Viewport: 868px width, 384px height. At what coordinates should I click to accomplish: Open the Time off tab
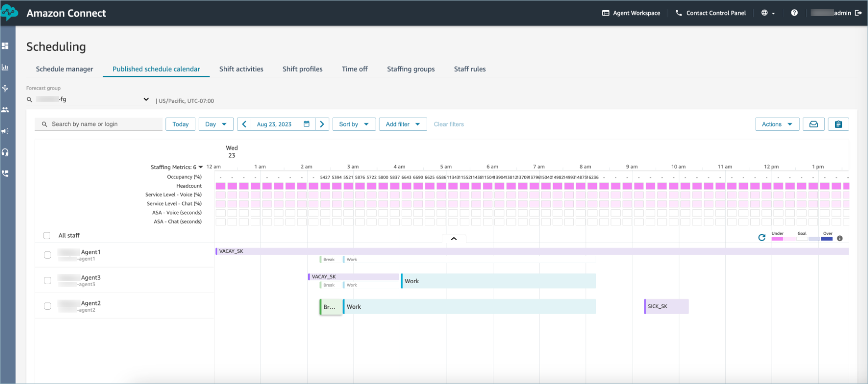tap(354, 69)
